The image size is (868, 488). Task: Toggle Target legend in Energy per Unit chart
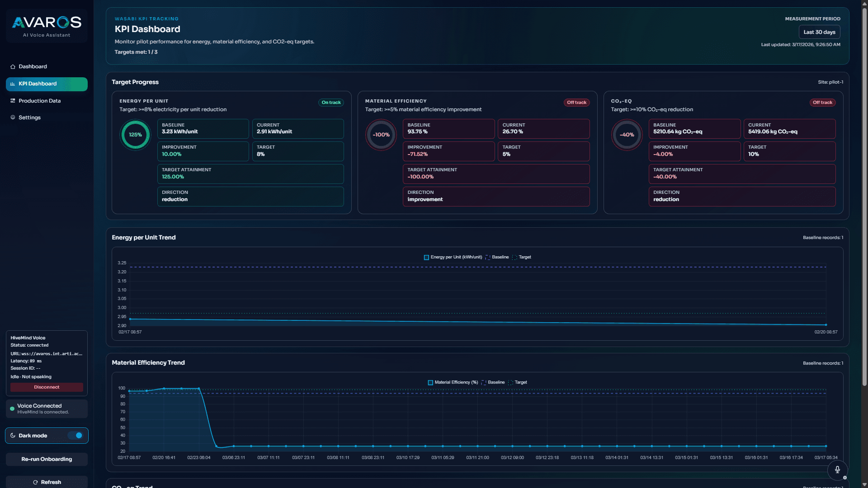coord(521,257)
